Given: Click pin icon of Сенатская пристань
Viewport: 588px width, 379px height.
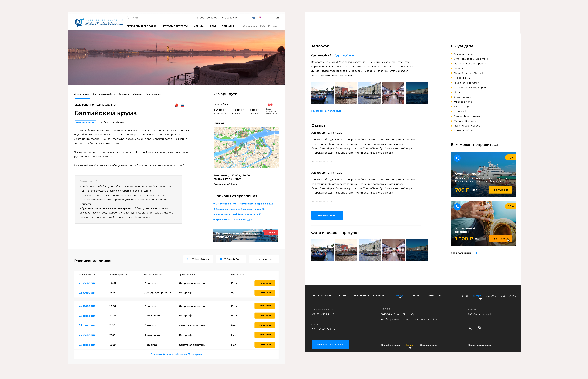Looking at the screenshot, I should 214,204.
